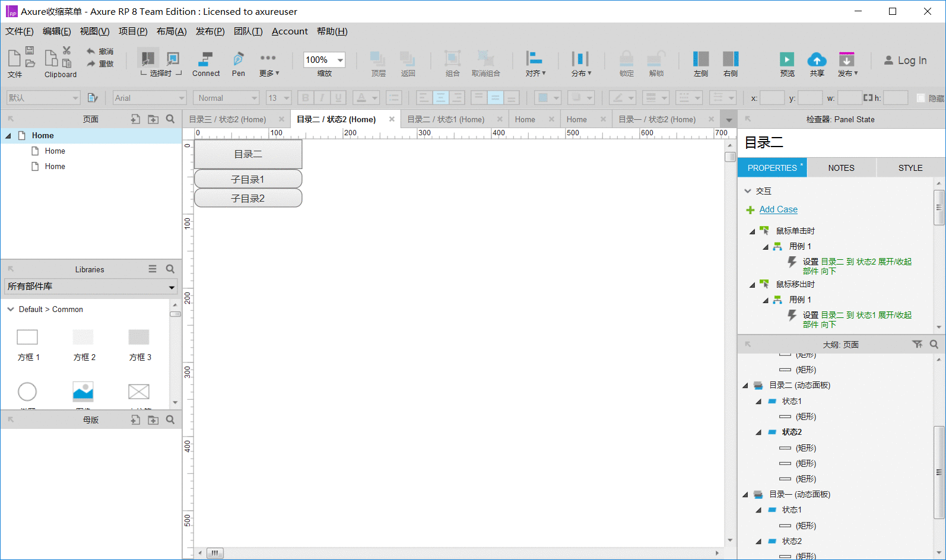This screenshot has height=560, width=946.
Task: Open the Account menu
Action: (290, 31)
